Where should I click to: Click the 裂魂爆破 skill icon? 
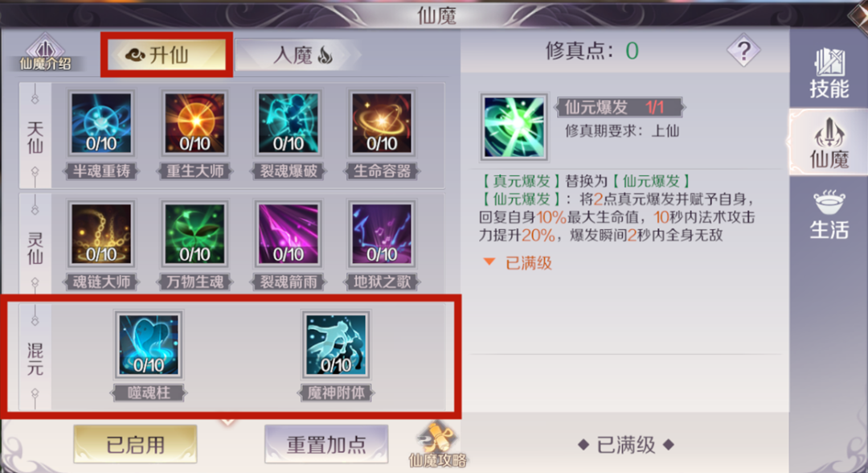click(x=289, y=123)
